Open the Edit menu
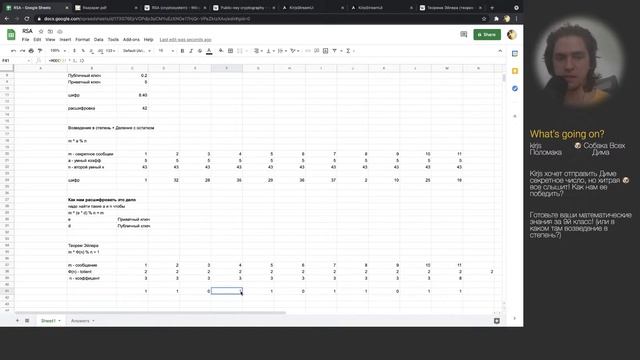 [x=37, y=40]
